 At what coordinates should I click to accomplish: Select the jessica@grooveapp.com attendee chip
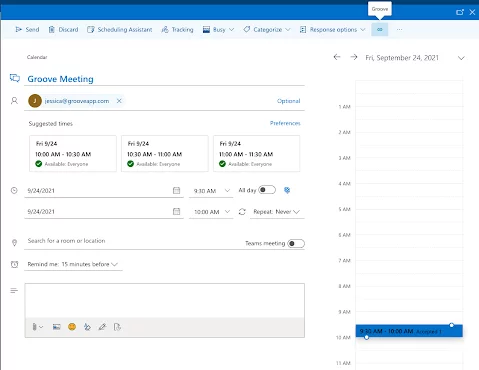point(76,101)
